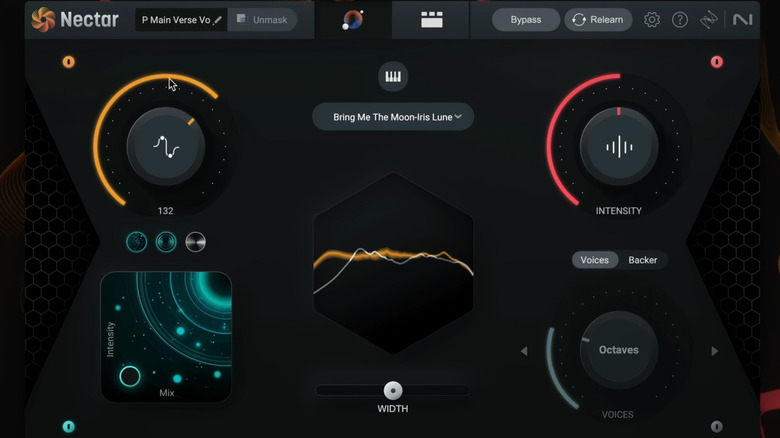Image resolution: width=780 pixels, height=438 pixels.
Task: Open help with the question mark icon
Action: coord(680,20)
